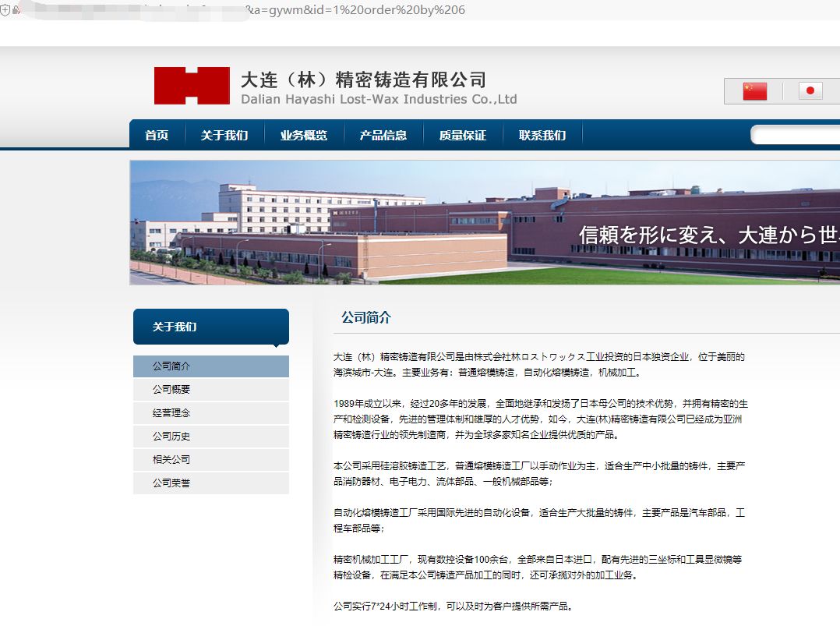Select 公司历史 in the sidebar
This screenshot has height=626, width=840.
pyautogui.click(x=211, y=437)
